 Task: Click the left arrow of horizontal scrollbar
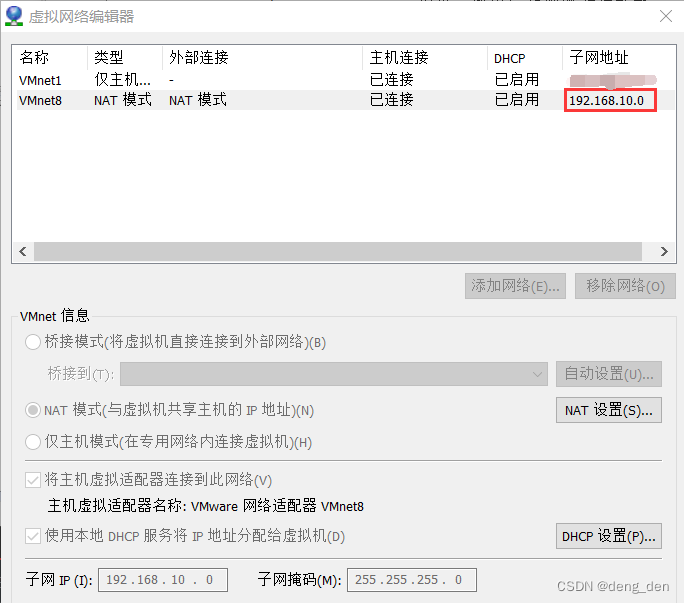[23, 251]
